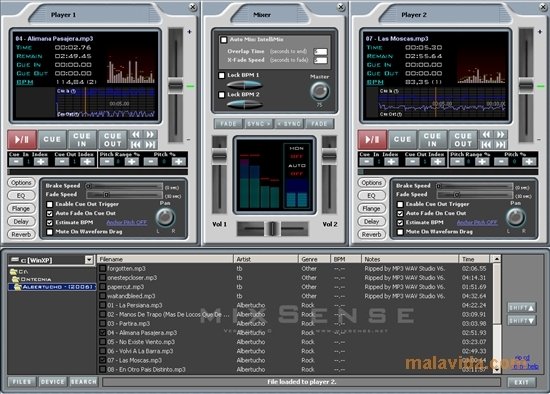Open the C: [WinXP] drive dropdown
Viewport: 550px width, 394px height.
[89, 260]
